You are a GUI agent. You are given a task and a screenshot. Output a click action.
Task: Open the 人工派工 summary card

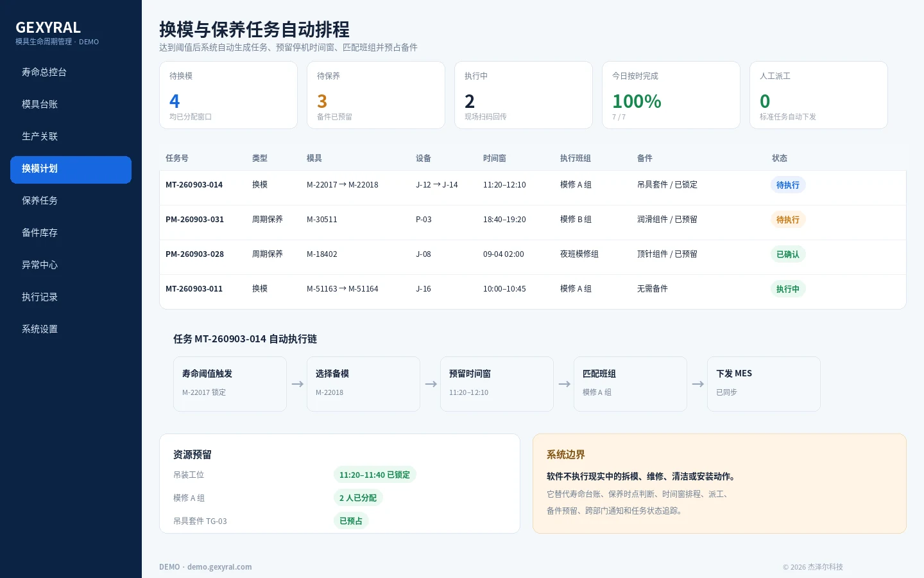click(819, 95)
